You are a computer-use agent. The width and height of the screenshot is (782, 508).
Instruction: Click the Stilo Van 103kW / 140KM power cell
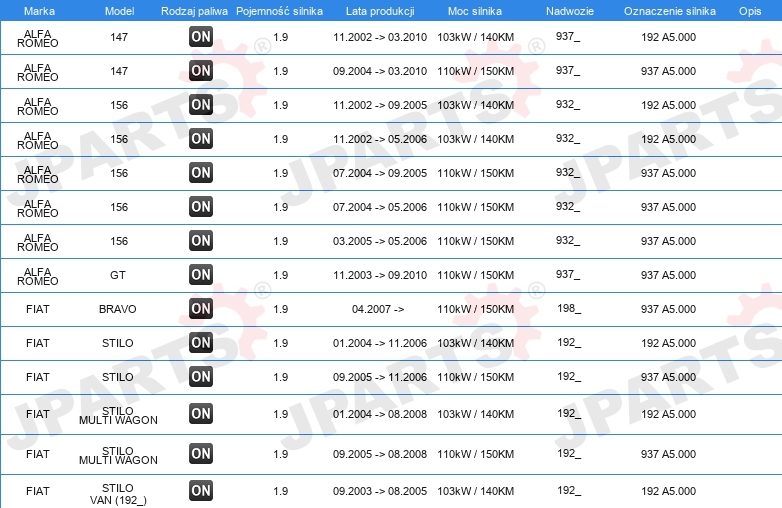(x=476, y=491)
